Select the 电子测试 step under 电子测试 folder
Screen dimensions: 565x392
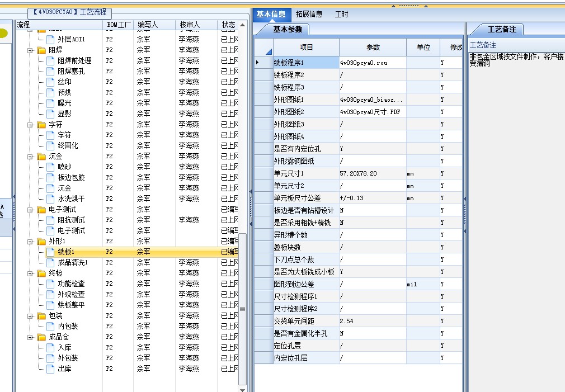[71, 231]
